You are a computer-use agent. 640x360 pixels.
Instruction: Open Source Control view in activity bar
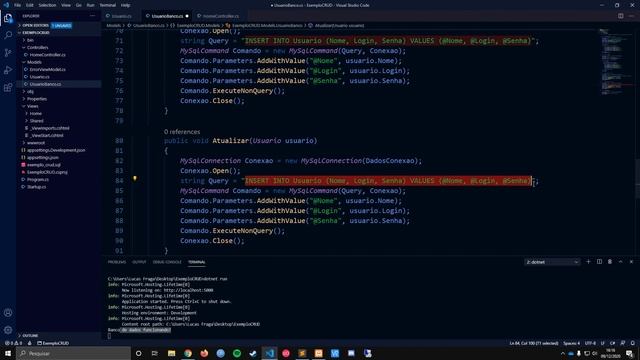(8, 53)
